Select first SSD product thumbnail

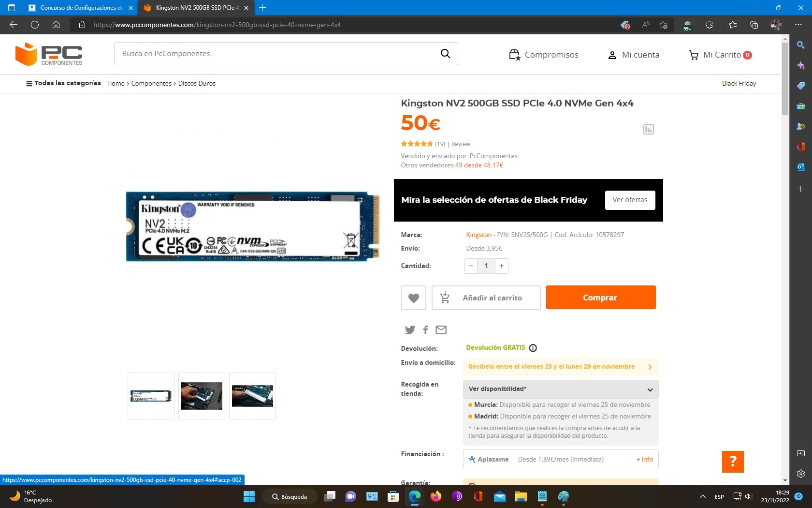[151, 396]
